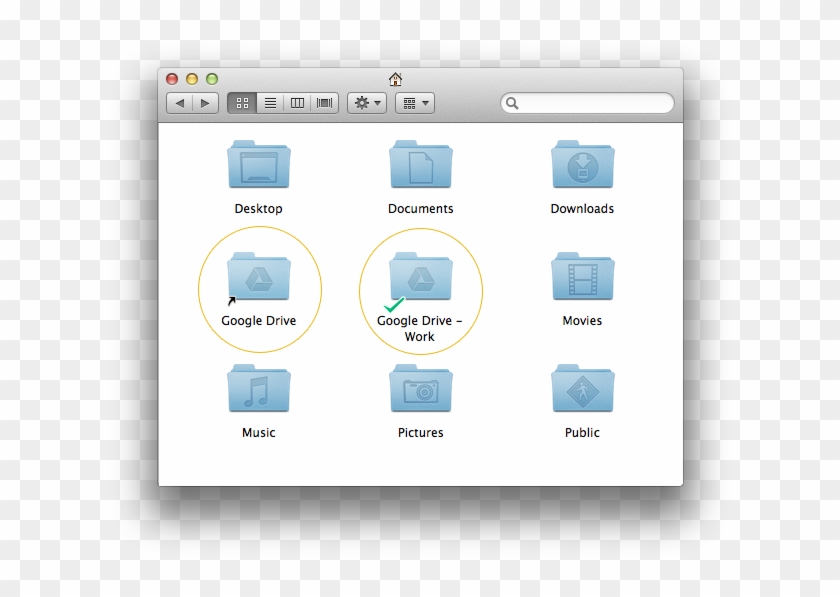840x597 pixels.
Task: Click the Desktop label text
Action: coord(259,208)
